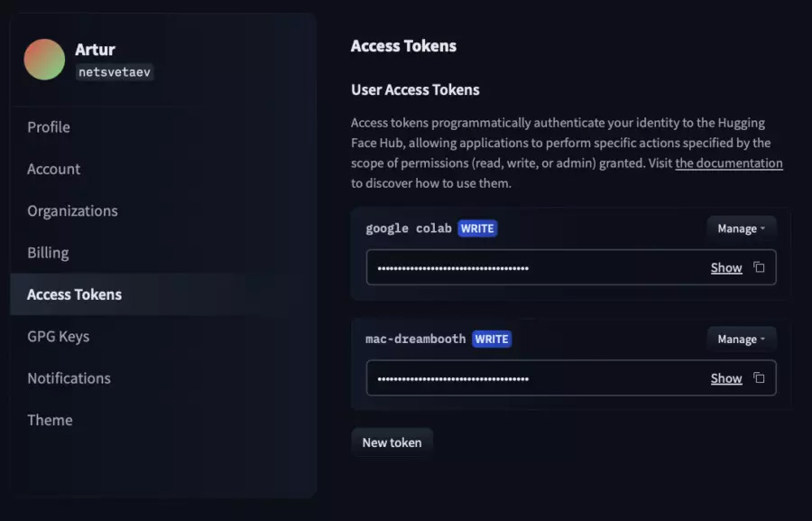Reveal the mac-dreambooth token value
This screenshot has height=521, width=812.
(x=726, y=378)
